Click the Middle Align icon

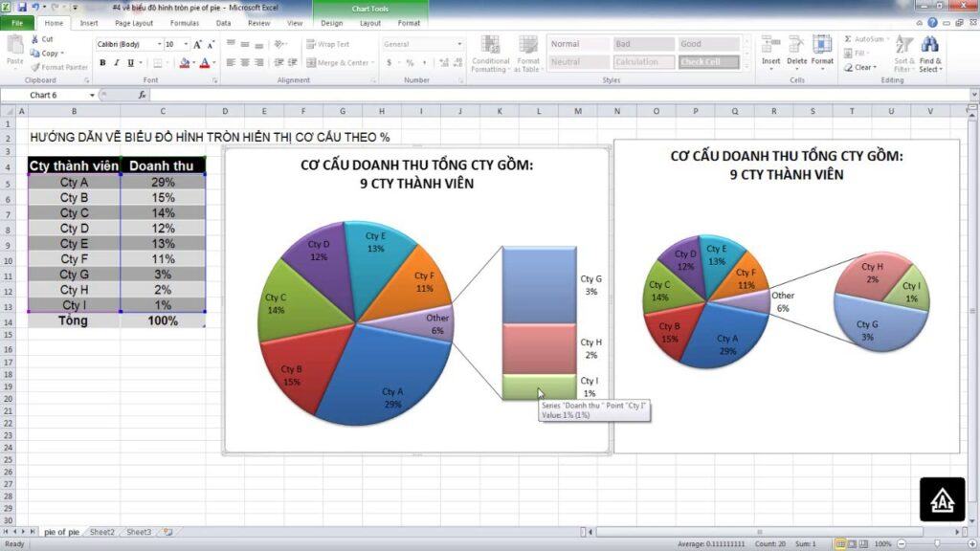[244, 44]
